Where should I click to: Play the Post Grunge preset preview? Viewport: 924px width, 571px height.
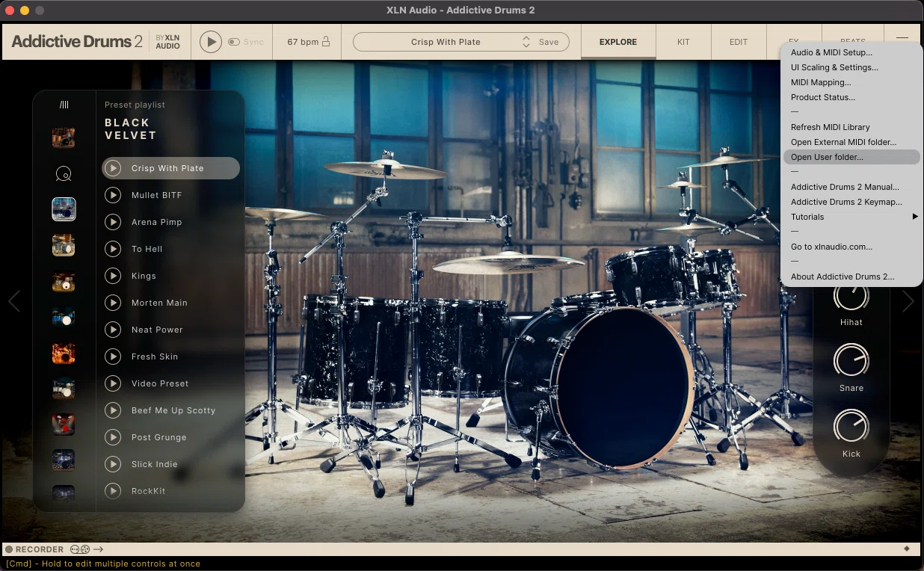click(113, 437)
